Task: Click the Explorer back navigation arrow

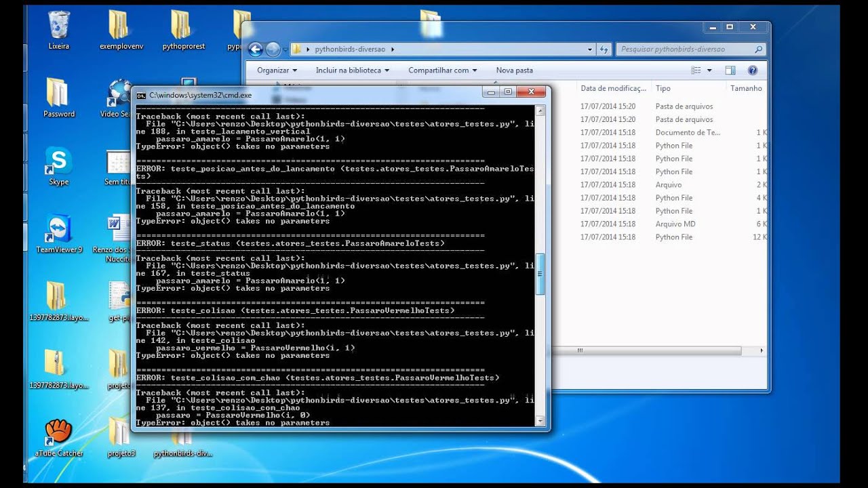Action: pos(255,49)
